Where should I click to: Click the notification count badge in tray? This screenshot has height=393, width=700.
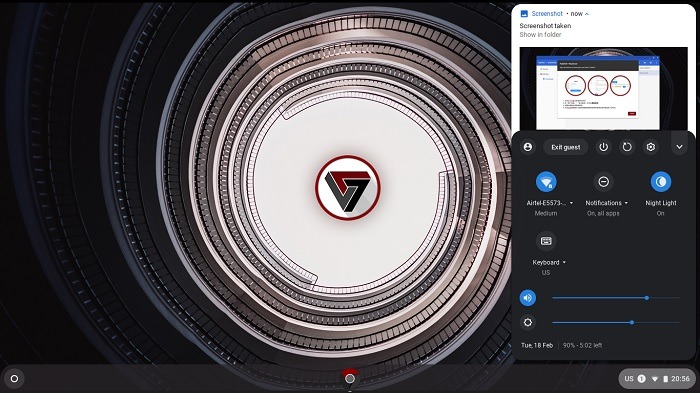coord(642,379)
